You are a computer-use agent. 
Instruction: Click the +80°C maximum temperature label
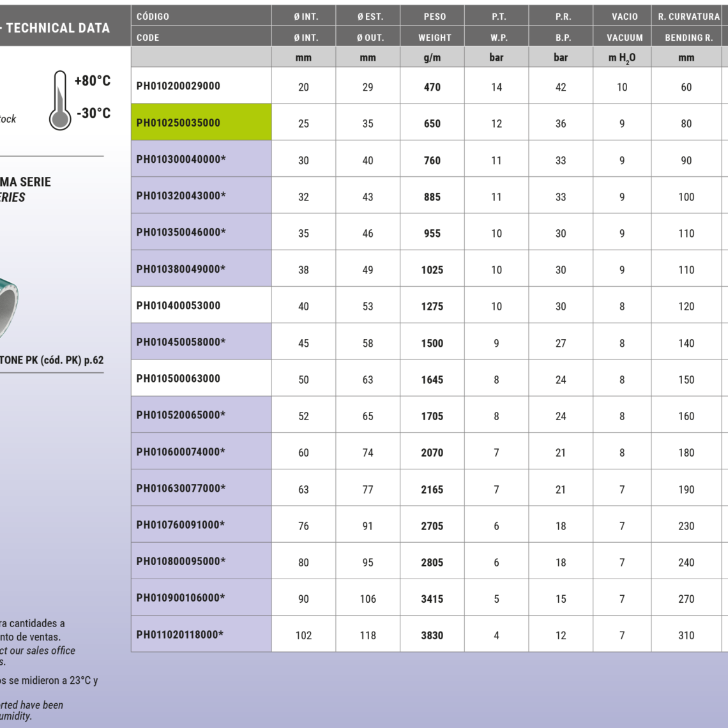[93, 81]
